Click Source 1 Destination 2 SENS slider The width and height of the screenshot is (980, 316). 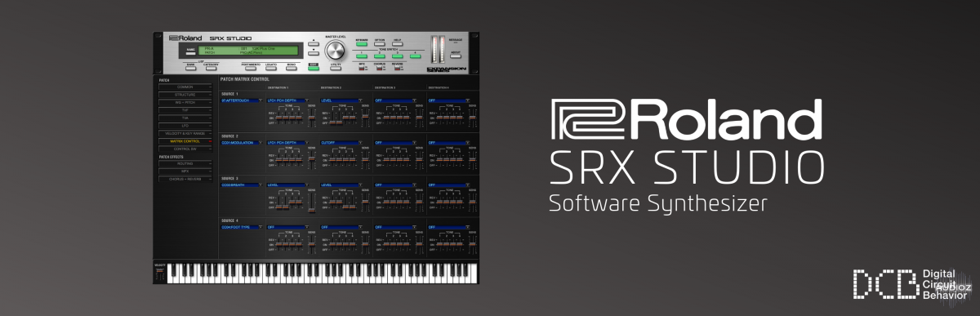click(365, 118)
